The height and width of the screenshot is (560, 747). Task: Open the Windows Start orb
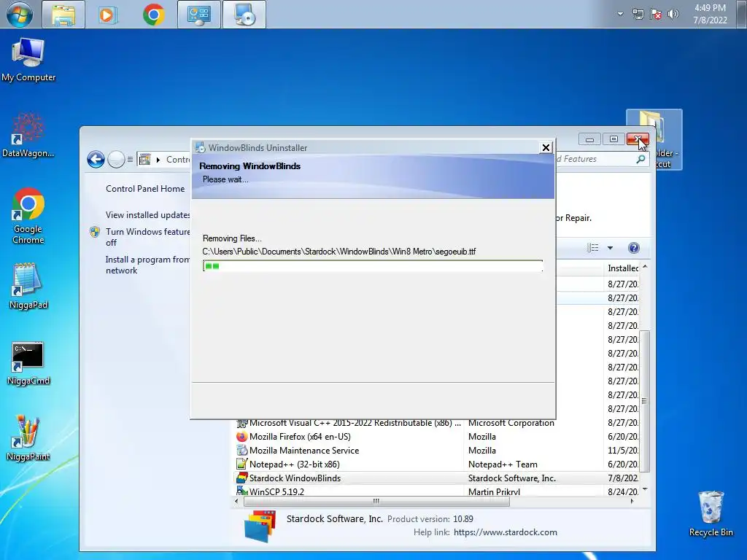pos(20,15)
